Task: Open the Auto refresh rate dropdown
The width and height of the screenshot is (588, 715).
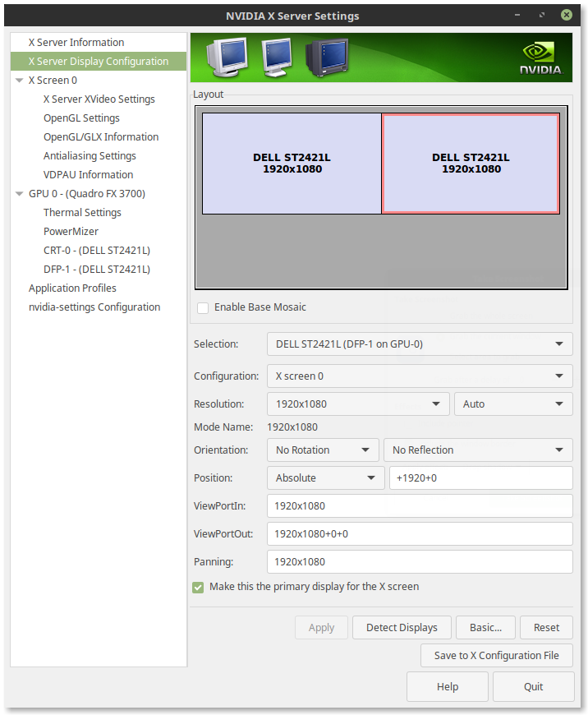Action: tap(513, 404)
